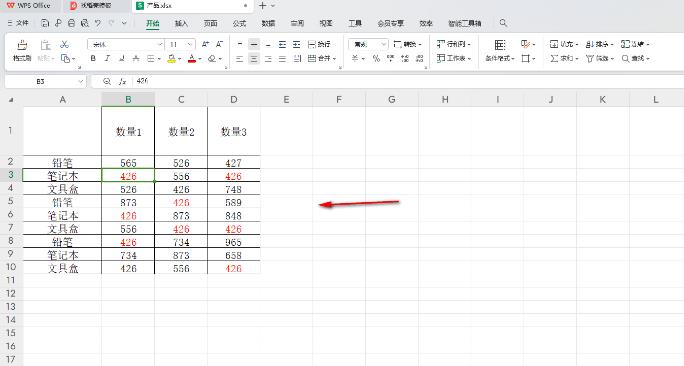This screenshot has width=684, height=366.
Task: Open a new tab with plus icon
Action: pos(262,6)
